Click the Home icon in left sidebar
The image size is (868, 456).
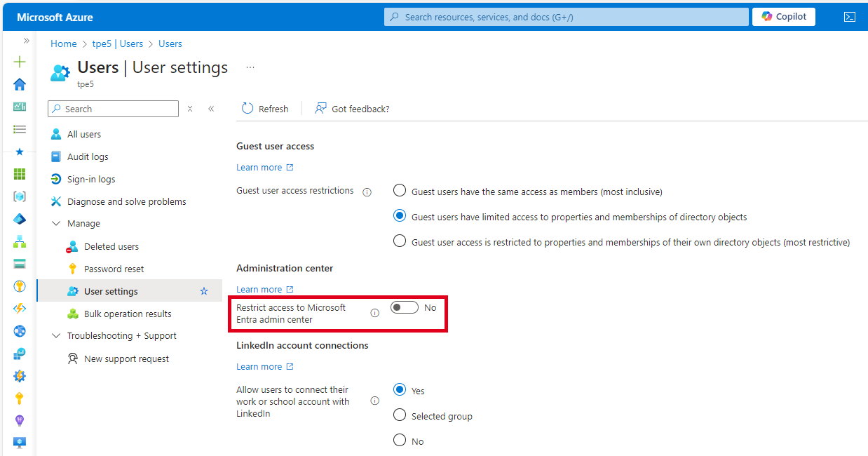click(20, 84)
